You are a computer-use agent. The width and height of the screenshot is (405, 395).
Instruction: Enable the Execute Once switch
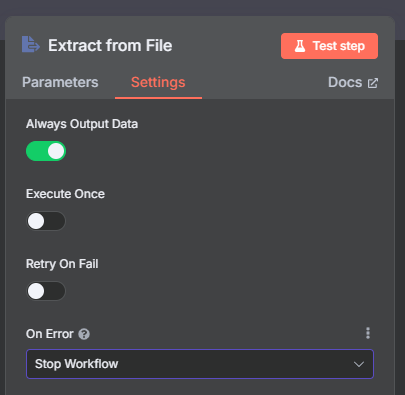point(46,221)
